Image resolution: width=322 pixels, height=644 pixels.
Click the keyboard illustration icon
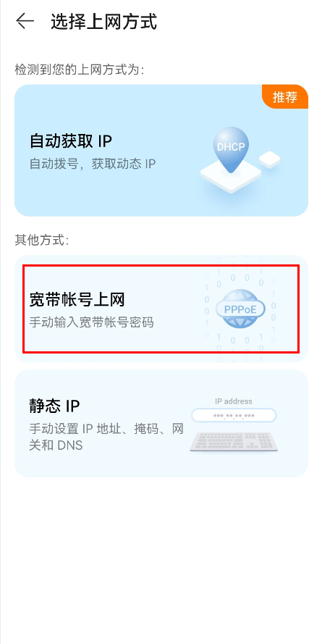234,441
